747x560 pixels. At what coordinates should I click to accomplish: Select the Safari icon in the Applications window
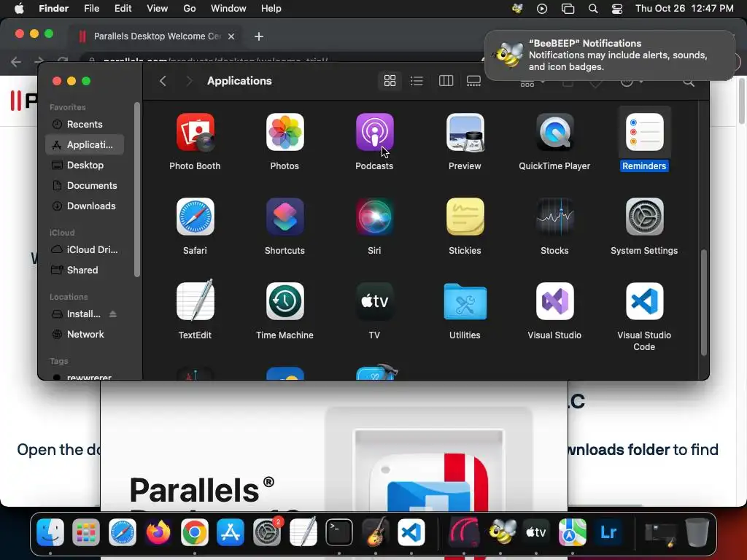pos(195,217)
